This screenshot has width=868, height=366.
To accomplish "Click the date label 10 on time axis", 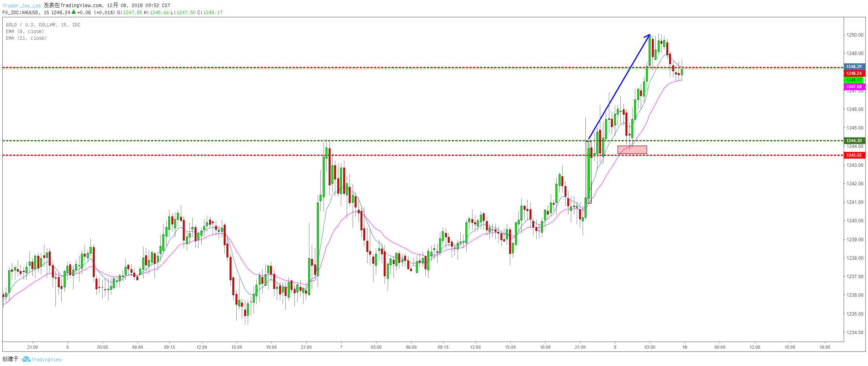I will [685, 347].
